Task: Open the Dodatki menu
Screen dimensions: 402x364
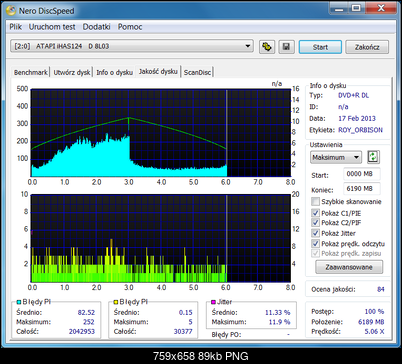Action: click(x=96, y=27)
